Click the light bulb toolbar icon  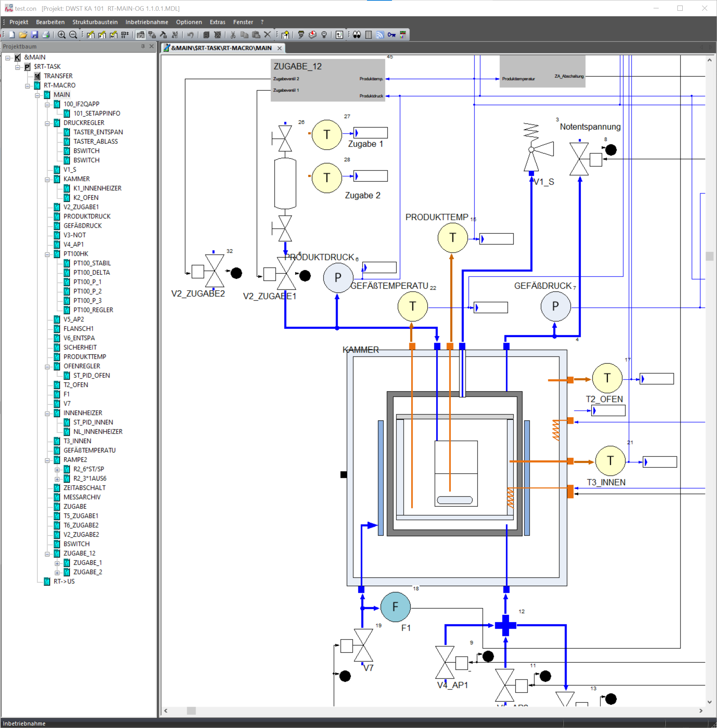tap(324, 35)
